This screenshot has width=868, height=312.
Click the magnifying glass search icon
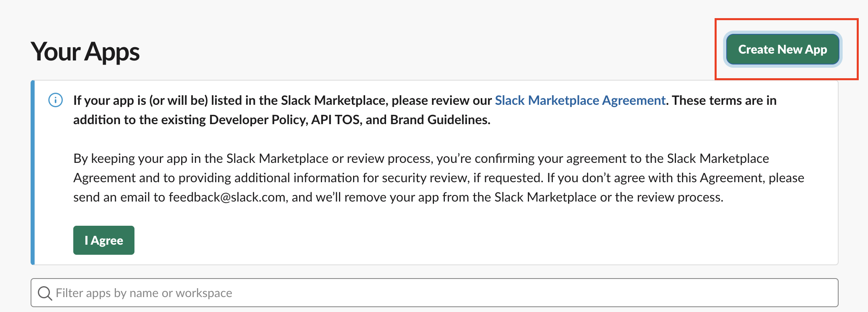[x=45, y=293]
